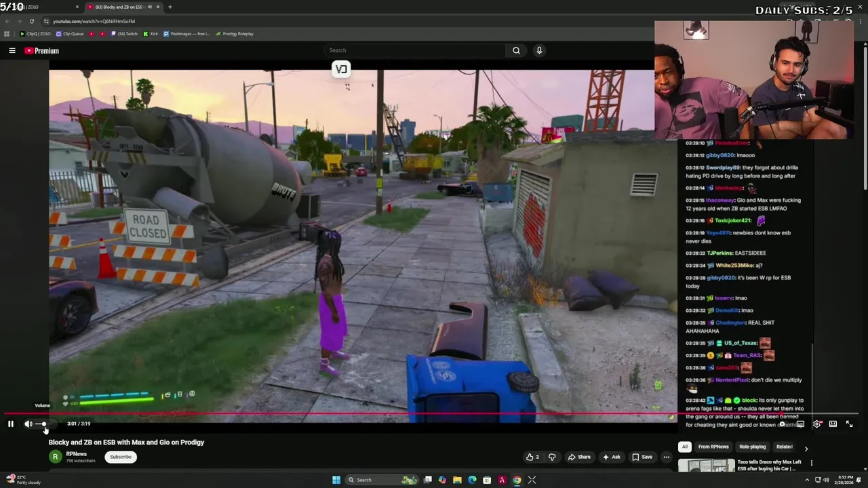Viewport: 868px width, 488px height.
Task: Open system volume from the tray
Action: (x=826, y=480)
